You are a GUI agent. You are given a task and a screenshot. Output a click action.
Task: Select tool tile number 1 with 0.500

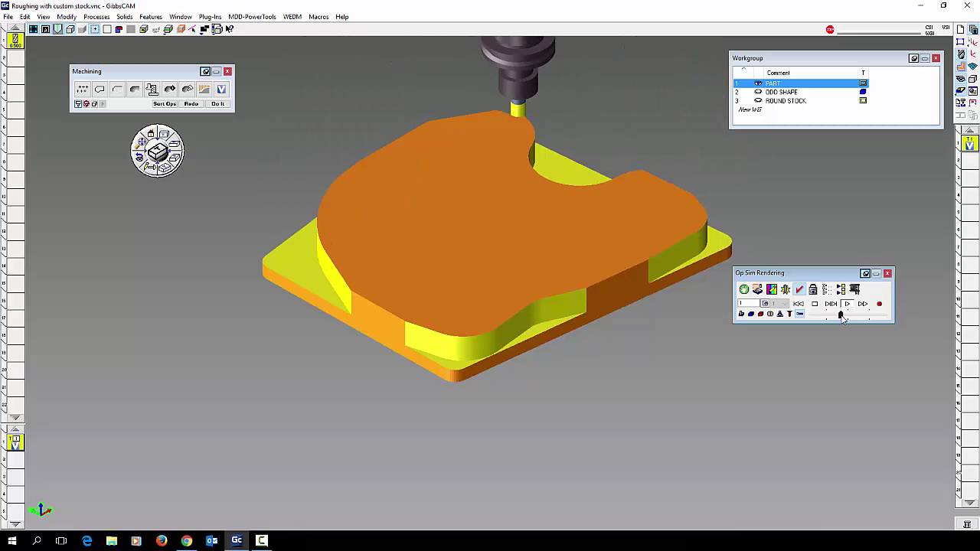point(15,41)
